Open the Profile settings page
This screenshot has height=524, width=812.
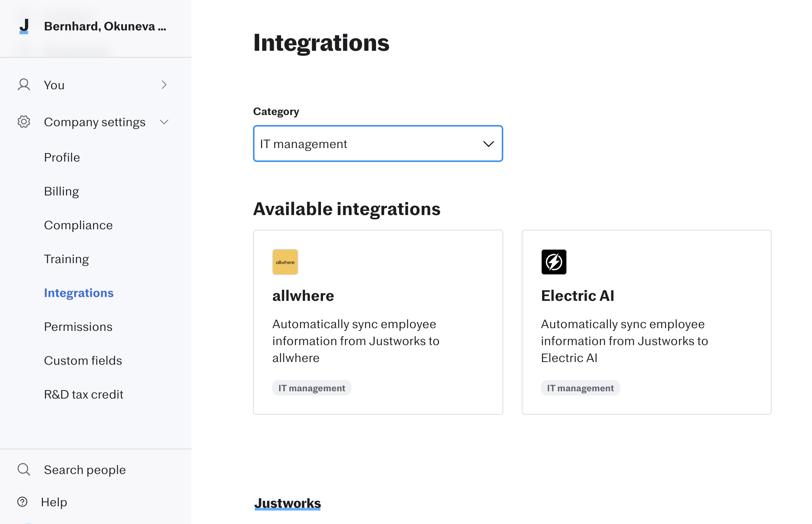(x=62, y=157)
